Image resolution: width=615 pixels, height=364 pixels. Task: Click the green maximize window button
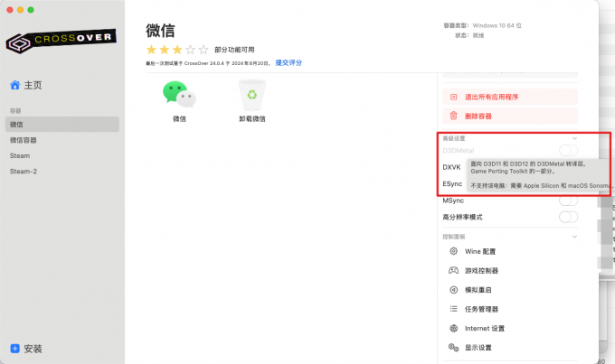click(31, 10)
